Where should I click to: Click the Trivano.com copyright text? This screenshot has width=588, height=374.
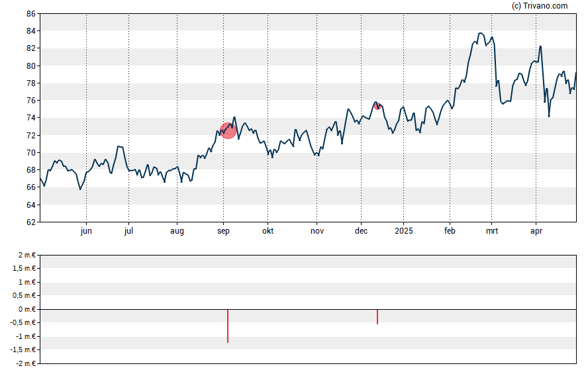(540, 5)
